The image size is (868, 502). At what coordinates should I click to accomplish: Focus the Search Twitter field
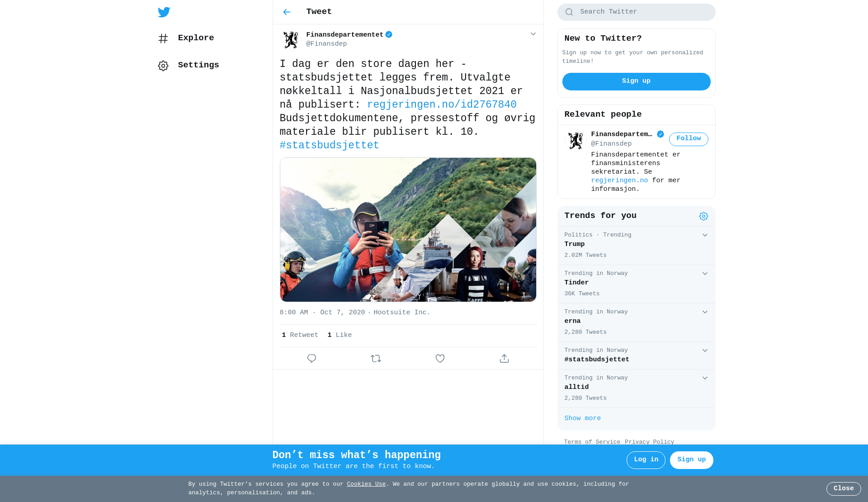[x=636, y=12]
